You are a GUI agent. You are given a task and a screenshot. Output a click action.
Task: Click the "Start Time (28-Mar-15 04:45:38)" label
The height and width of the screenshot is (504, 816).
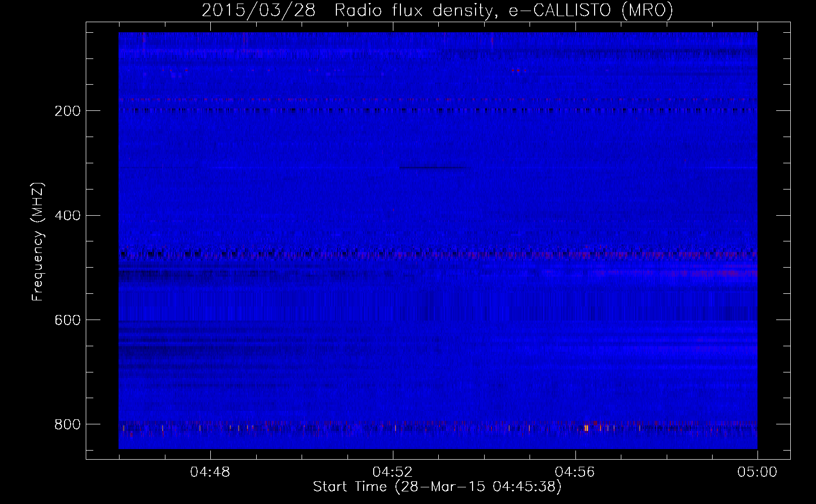click(x=437, y=487)
